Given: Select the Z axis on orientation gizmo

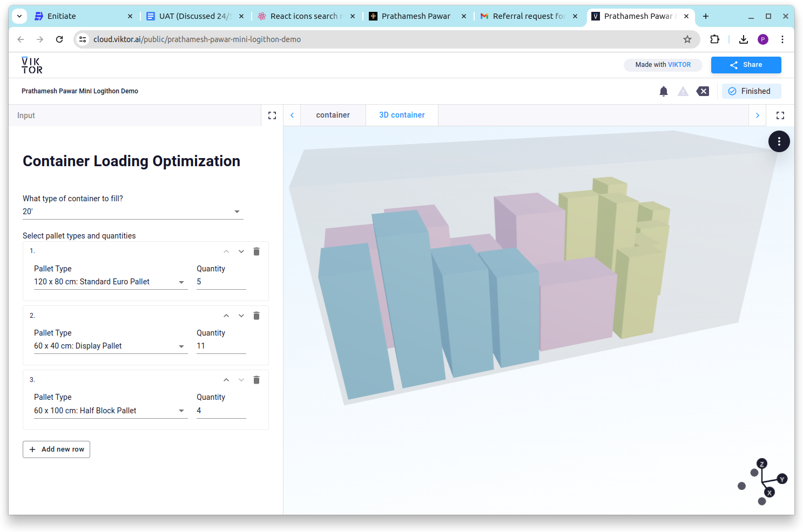Looking at the screenshot, I should click(x=762, y=464).
